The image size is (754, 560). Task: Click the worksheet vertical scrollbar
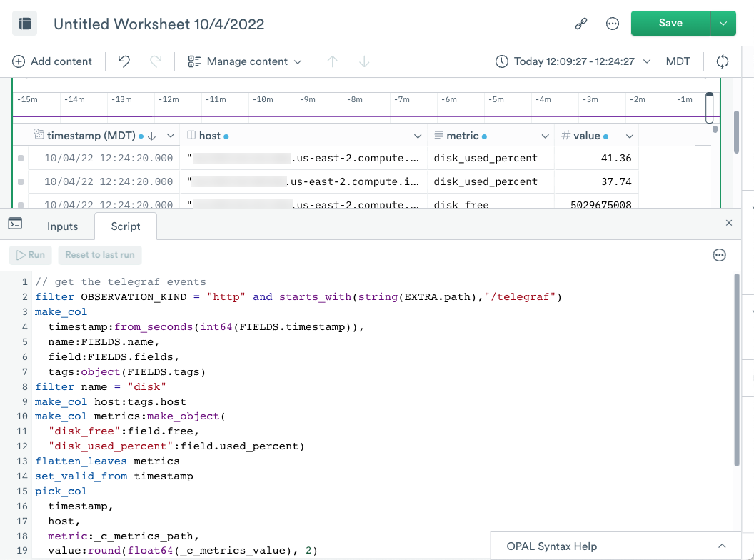tap(736, 132)
